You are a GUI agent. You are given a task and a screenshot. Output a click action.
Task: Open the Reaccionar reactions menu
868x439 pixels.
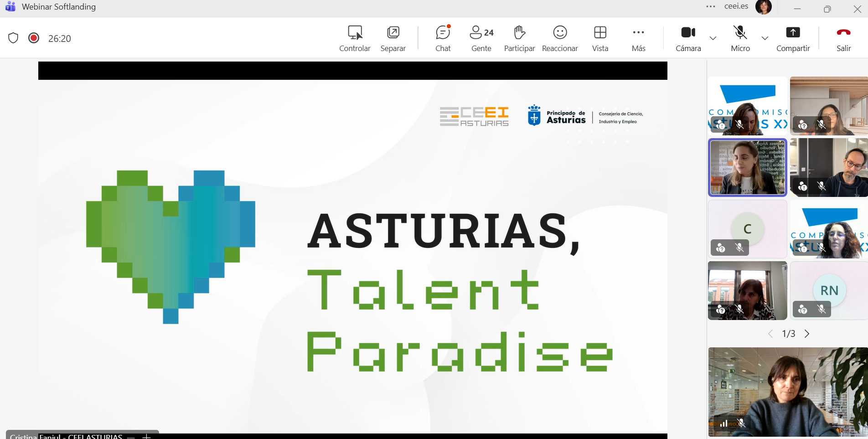(x=559, y=38)
